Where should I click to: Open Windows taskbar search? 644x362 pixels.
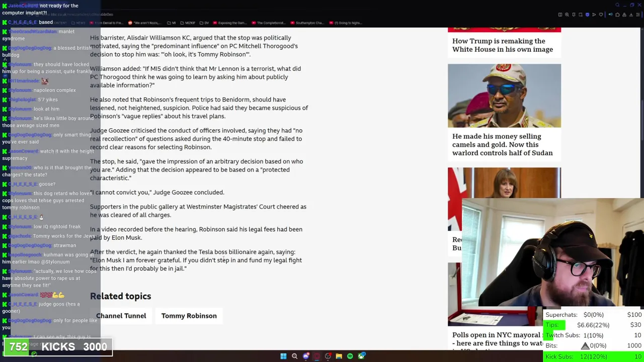point(295,356)
